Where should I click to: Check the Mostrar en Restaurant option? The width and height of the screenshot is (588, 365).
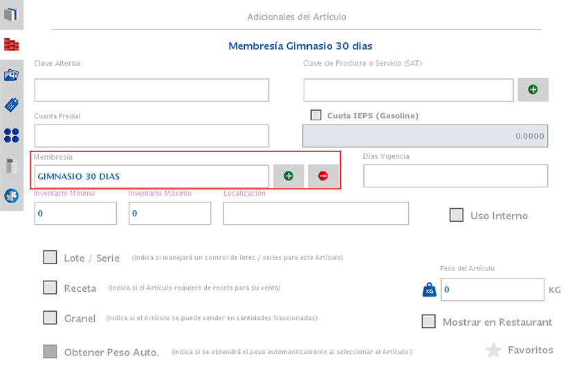(429, 321)
